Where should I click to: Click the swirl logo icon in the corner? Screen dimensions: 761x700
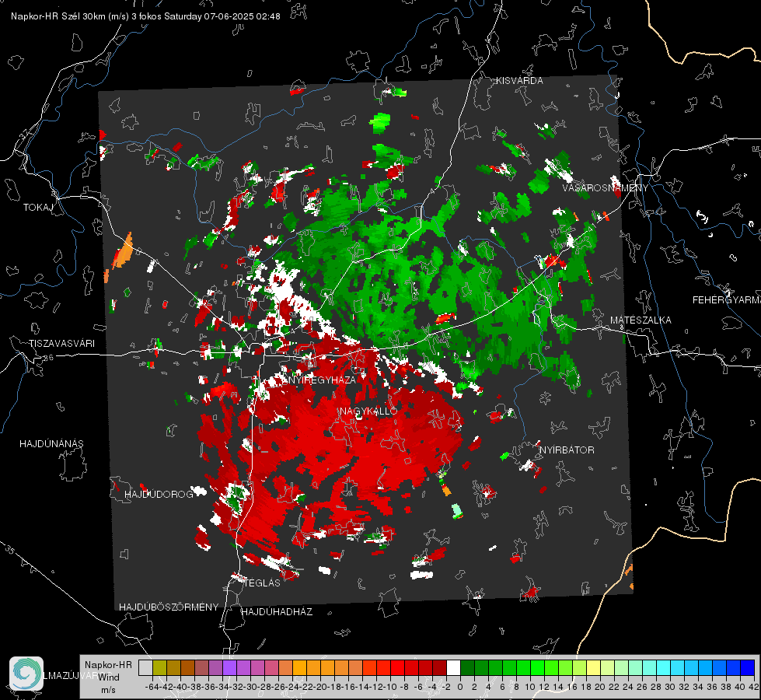point(26,674)
